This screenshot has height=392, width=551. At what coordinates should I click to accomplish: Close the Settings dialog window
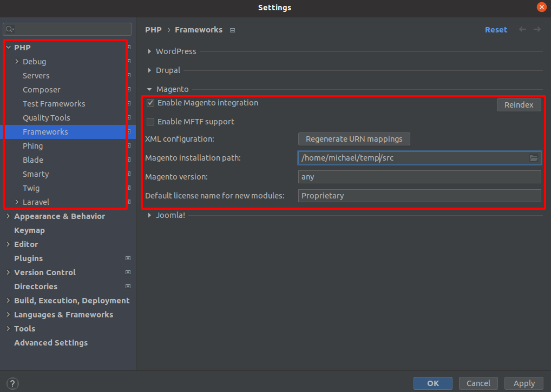pos(542,7)
